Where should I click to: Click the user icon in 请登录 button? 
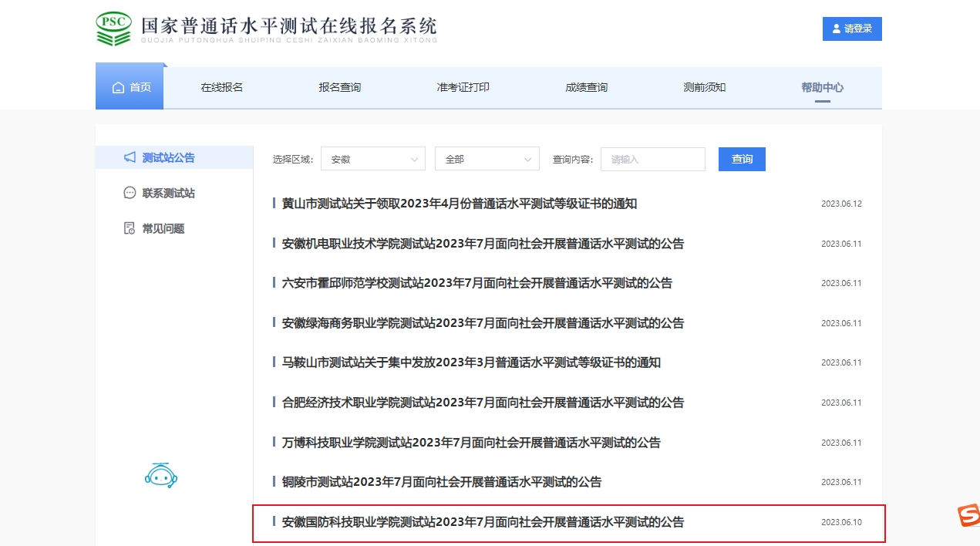click(837, 29)
